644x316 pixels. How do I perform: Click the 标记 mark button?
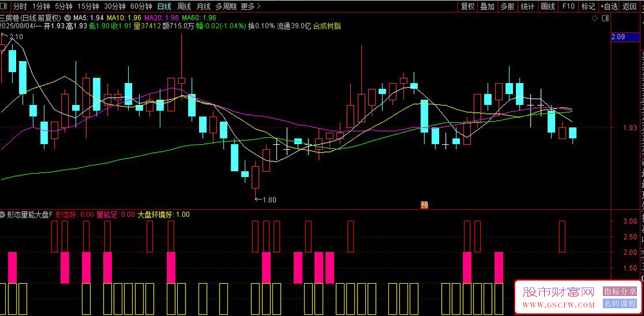click(x=588, y=6)
